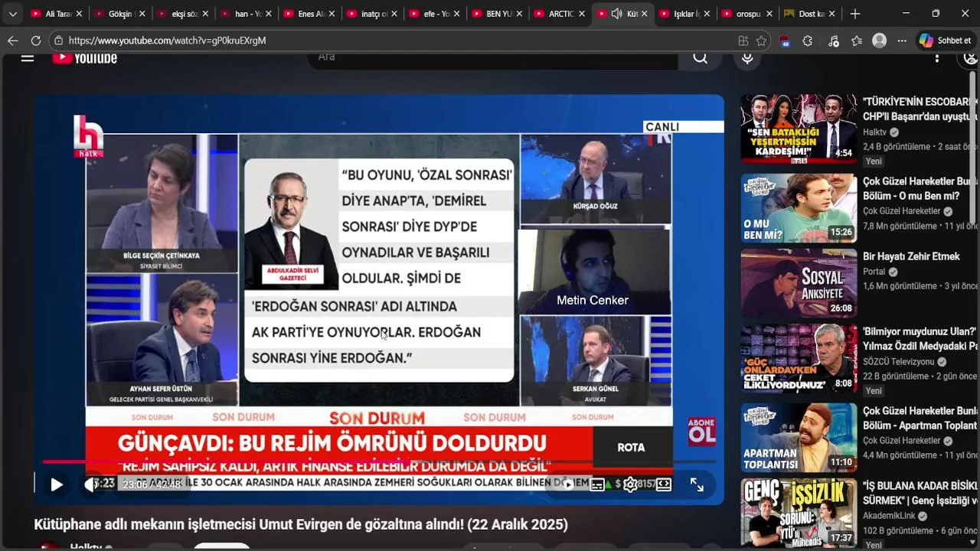The image size is (980, 551).
Task: Play the paused YouTube video
Action: 57,484
